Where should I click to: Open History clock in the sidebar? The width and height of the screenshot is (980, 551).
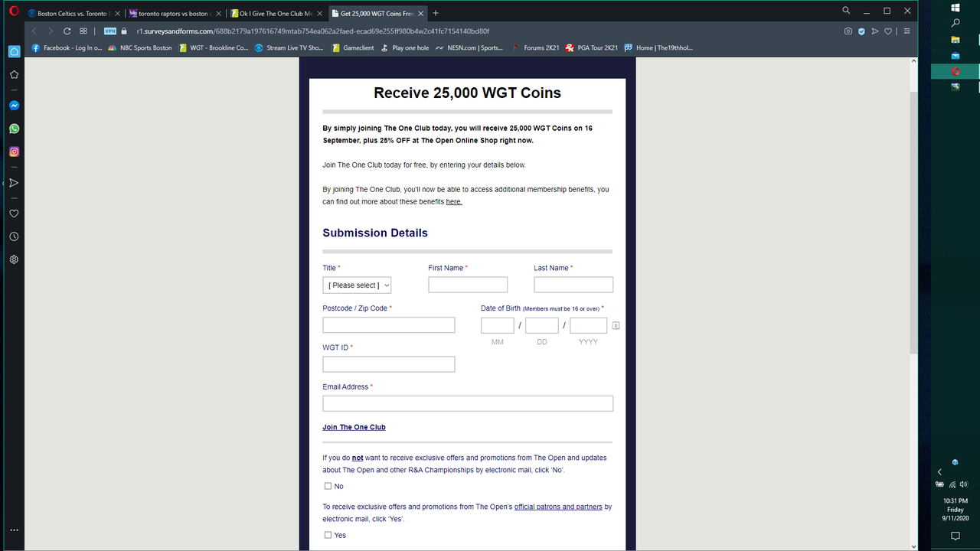(14, 236)
